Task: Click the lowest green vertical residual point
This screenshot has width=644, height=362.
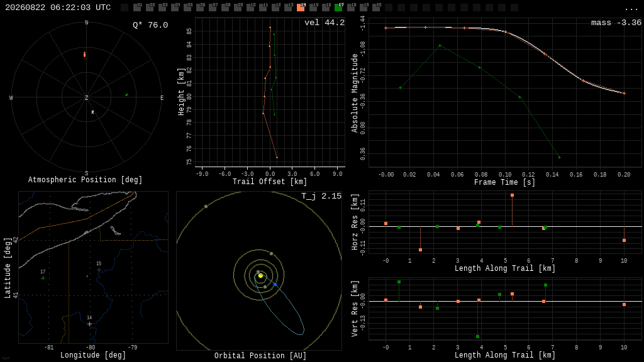Action: point(478,337)
